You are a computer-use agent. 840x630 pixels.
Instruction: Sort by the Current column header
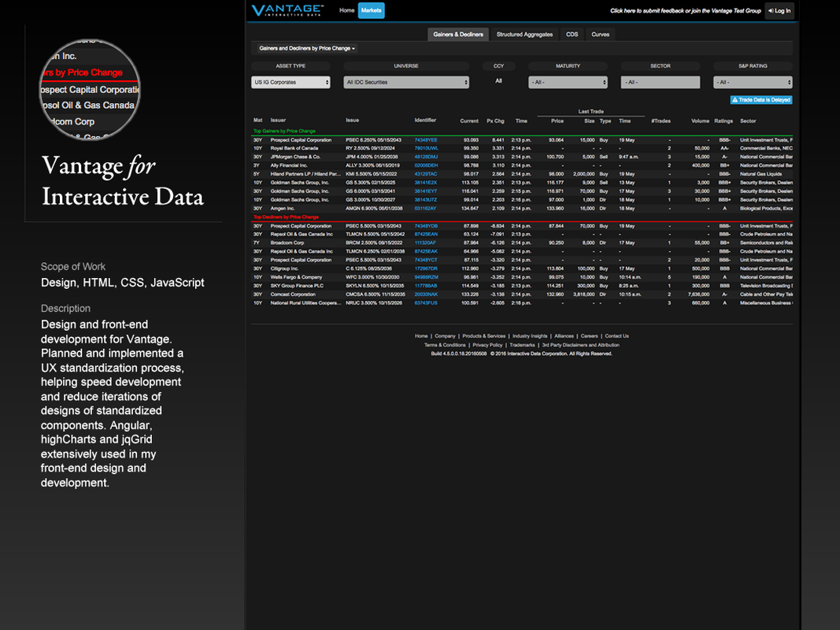coord(469,121)
